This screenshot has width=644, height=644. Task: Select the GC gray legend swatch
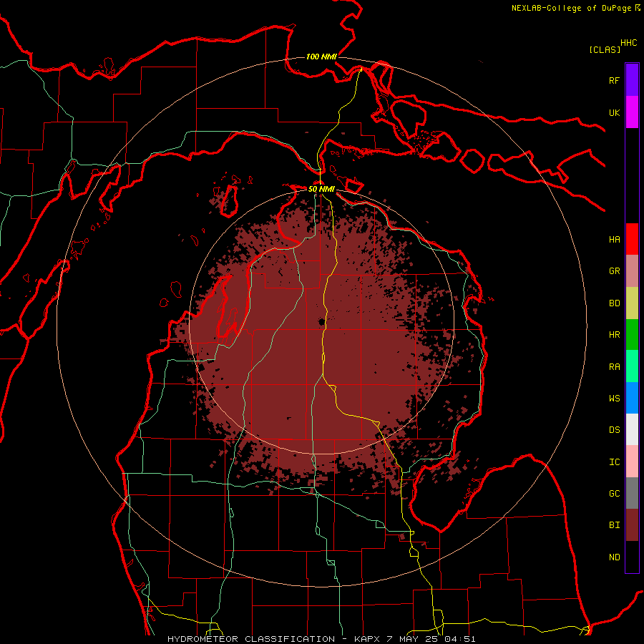click(632, 493)
